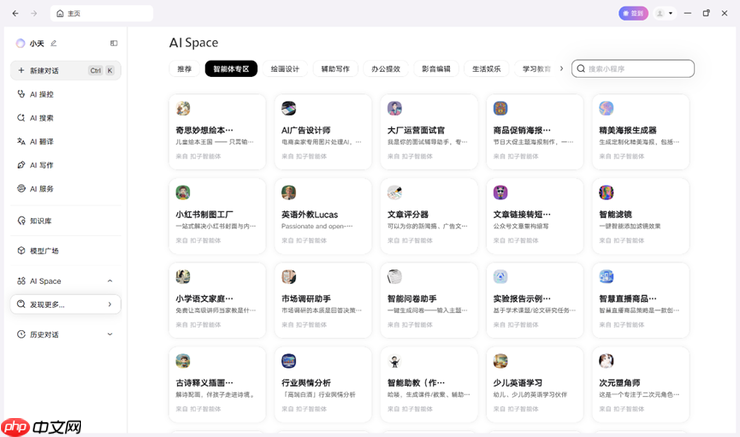740x437 pixels.
Task: Click the 市场调研助手 agent icon
Action: pyautogui.click(x=289, y=277)
